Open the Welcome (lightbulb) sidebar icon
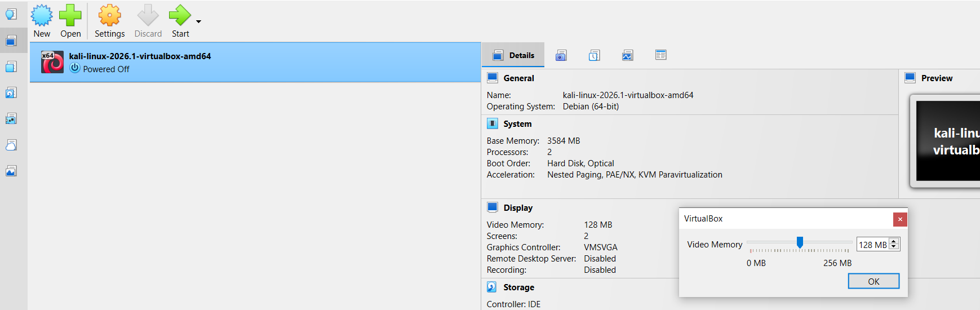Image resolution: width=980 pixels, height=310 pixels. pyautogui.click(x=11, y=15)
